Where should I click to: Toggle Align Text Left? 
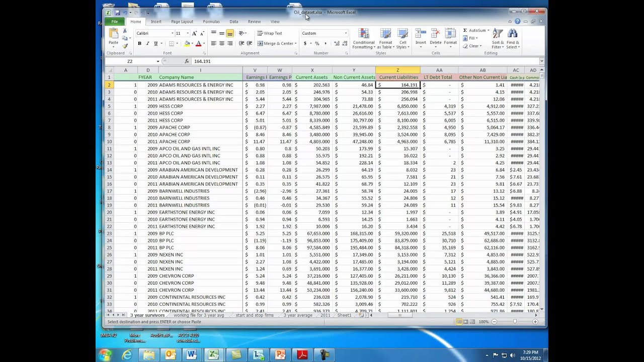213,44
